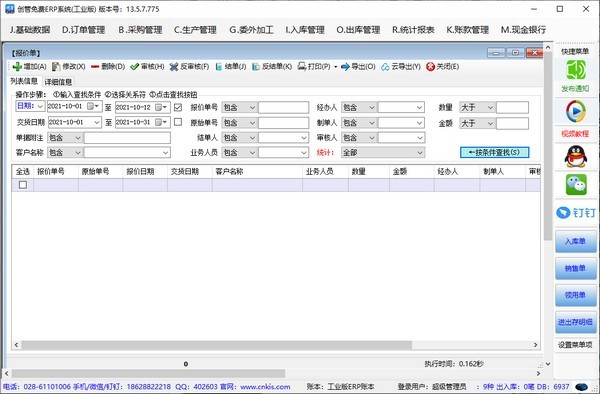Screen dimensions: 600x394
Task: Click the 打印(P) printer icon
Action: 302,66
